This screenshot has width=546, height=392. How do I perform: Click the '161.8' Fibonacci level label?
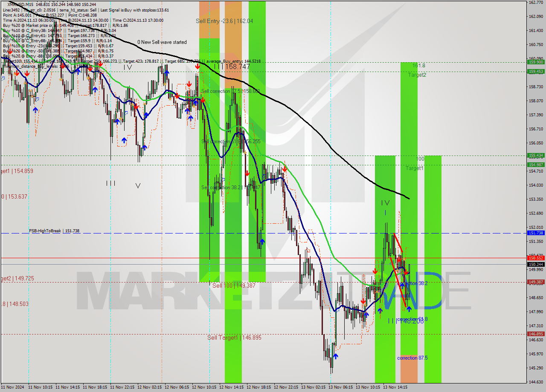pos(419,66)
